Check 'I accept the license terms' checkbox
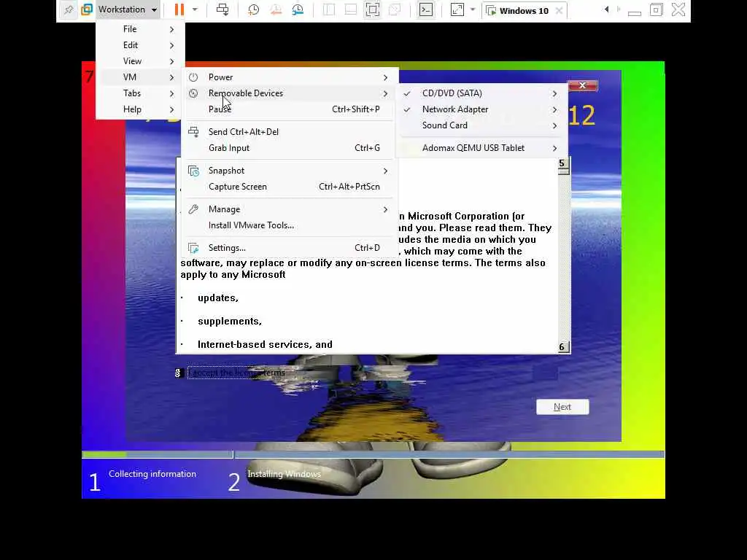747x560 pixels. 179,373
